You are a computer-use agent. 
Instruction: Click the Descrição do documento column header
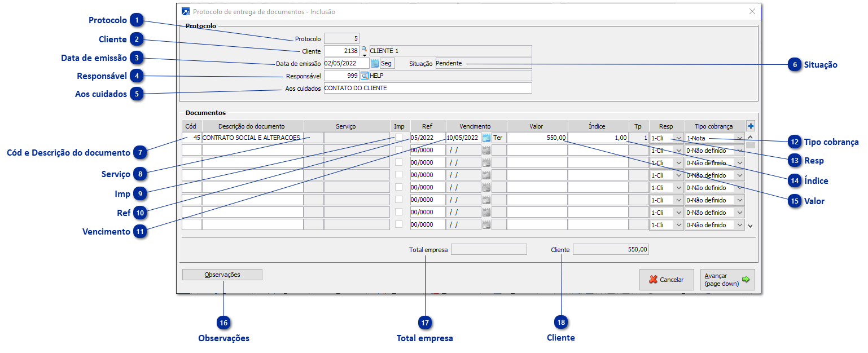pyautogui.click(x=252, y=126)
